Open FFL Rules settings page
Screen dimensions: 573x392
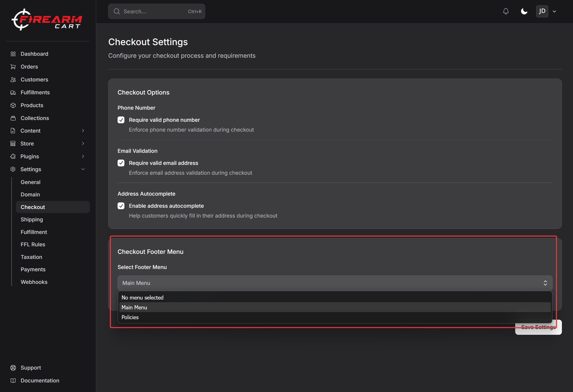pos(53,245)
